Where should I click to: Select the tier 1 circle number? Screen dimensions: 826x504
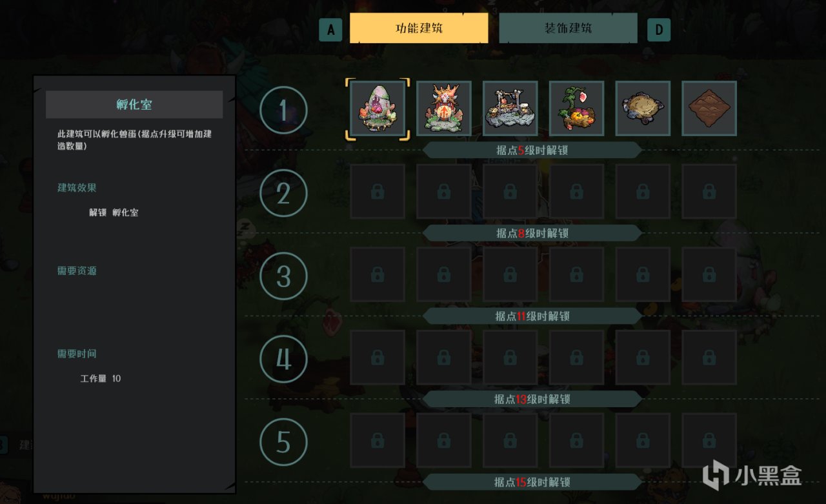click(283, 110)
